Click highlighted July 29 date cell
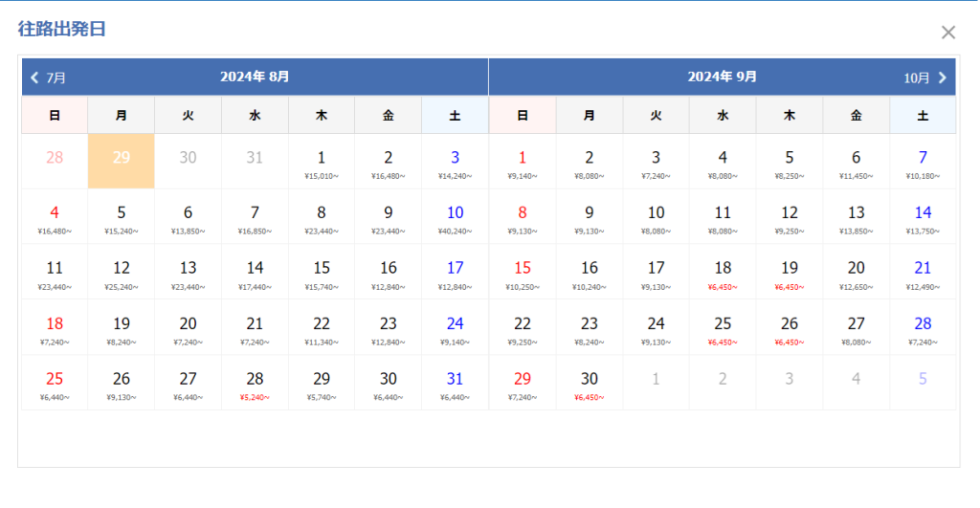Image resolution: width=980 pixels, height=508 pixels. pyautogui.click(x=122, y=162)
